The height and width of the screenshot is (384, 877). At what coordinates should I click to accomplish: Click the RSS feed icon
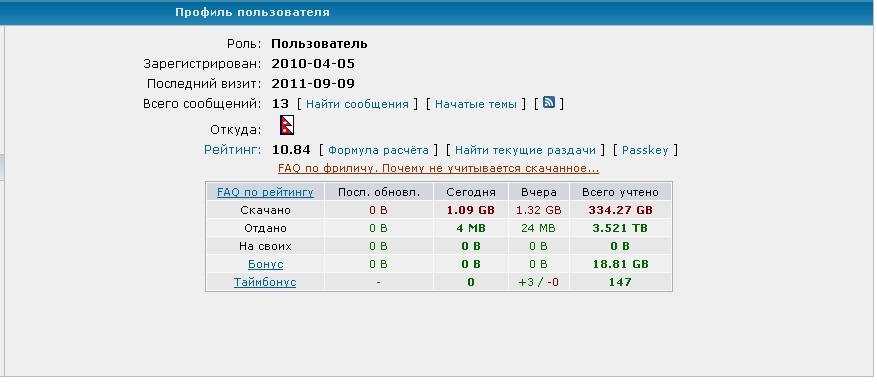pos(549,103)
